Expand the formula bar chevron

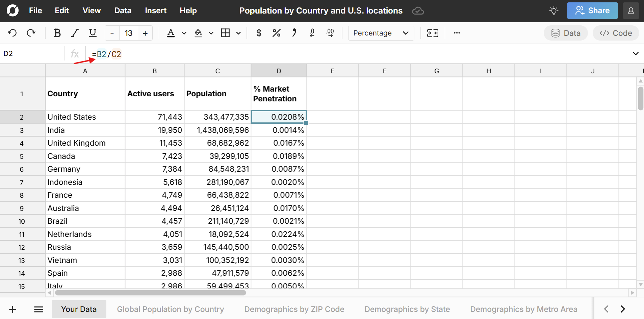(636, 53)
